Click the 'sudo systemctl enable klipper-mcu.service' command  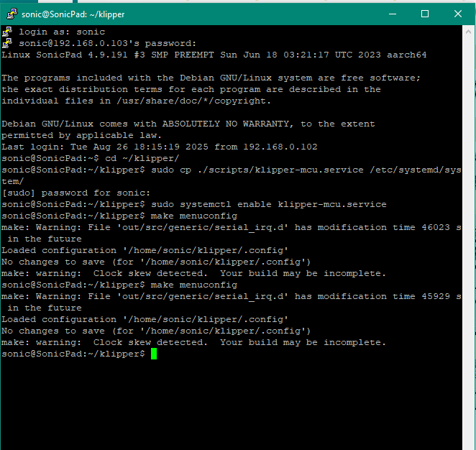[x=194, y=205]
